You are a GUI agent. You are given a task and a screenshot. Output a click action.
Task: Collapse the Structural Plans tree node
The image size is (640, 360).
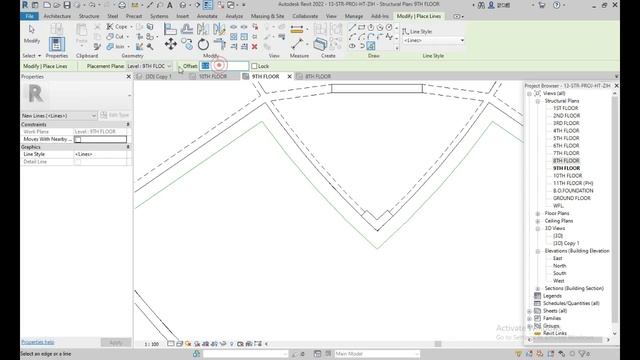point(538,101)
